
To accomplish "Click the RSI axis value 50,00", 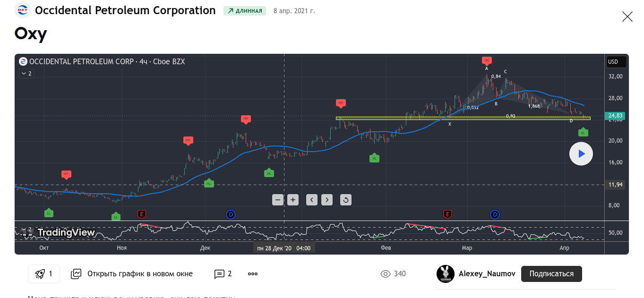I will 616,233.
